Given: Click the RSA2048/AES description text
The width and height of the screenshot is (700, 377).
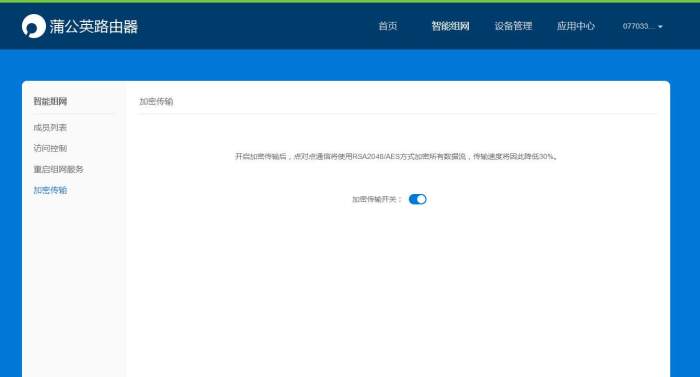Looking at the screenshot, I should click(x=396, y=156).
